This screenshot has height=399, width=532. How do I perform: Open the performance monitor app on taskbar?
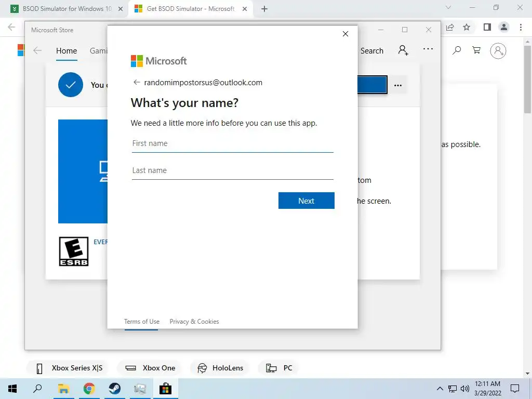[140, 389]
